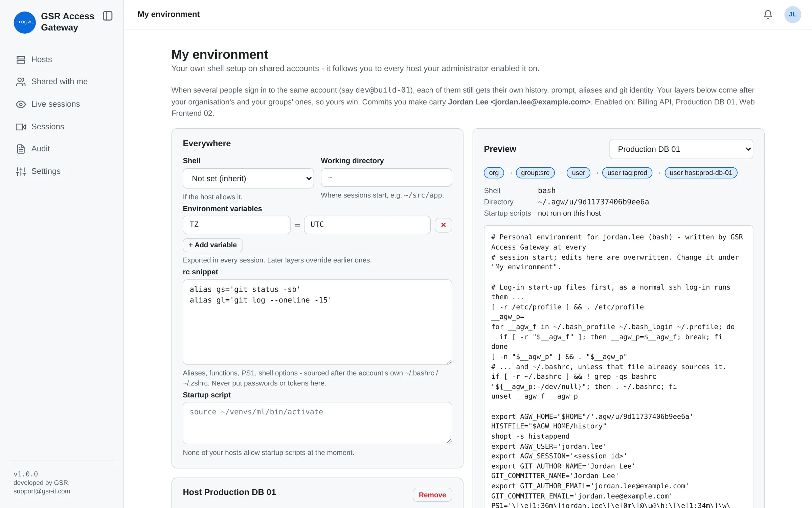Click the Live sessions eye icon
Screen dimensions: 812x508
click(x=21, y=104)
